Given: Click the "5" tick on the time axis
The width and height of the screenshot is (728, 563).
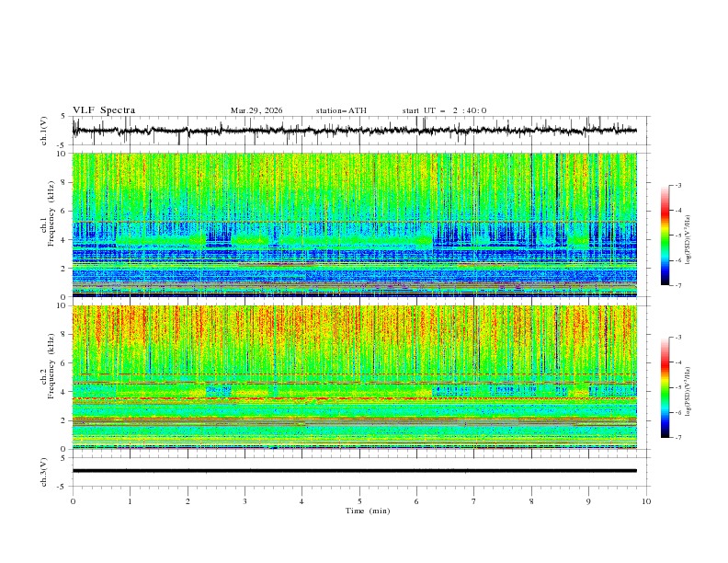Looking at the screenshot, I should [x=359, y=501].
